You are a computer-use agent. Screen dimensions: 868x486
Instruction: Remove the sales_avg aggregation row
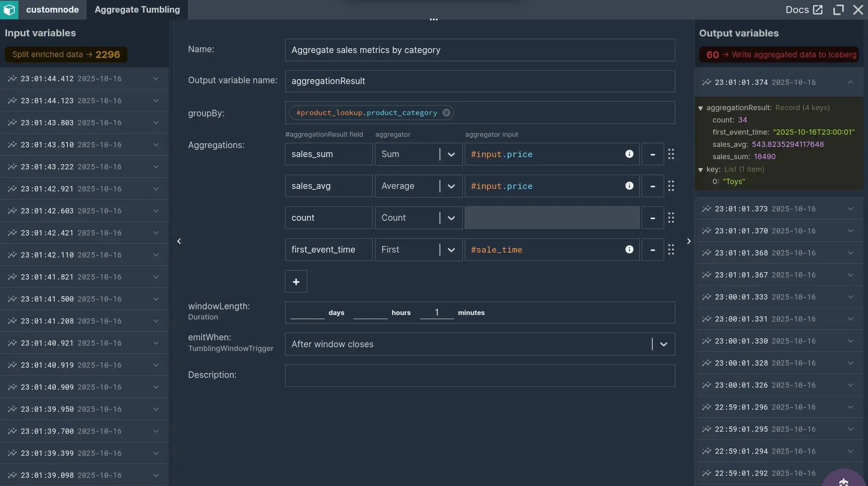(653, 186)
